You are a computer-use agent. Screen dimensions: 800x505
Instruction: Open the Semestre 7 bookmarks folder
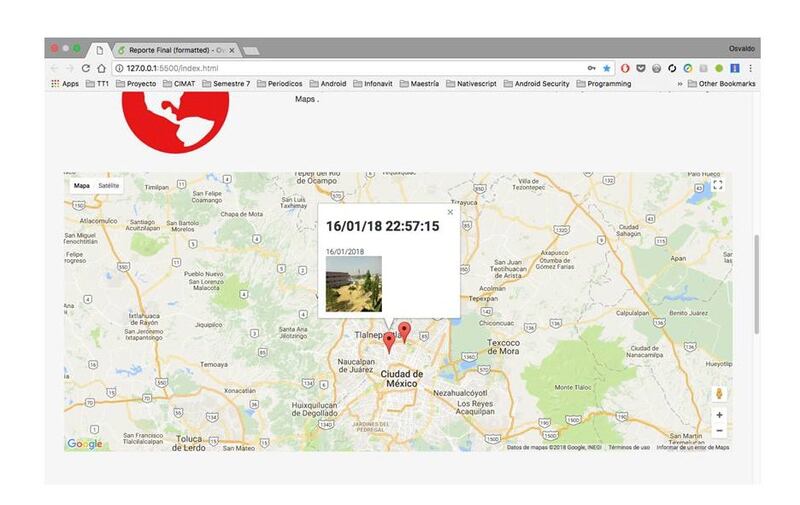pyautogui.click(x=226, y=84)
